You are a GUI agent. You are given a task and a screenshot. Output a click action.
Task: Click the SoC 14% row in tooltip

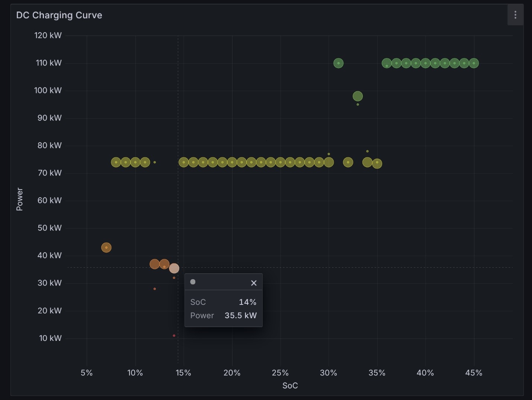click(x=223, y=302)
